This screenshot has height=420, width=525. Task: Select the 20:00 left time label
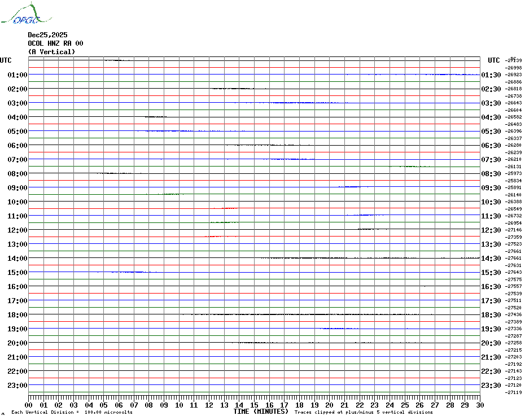(x=17, y=343)
